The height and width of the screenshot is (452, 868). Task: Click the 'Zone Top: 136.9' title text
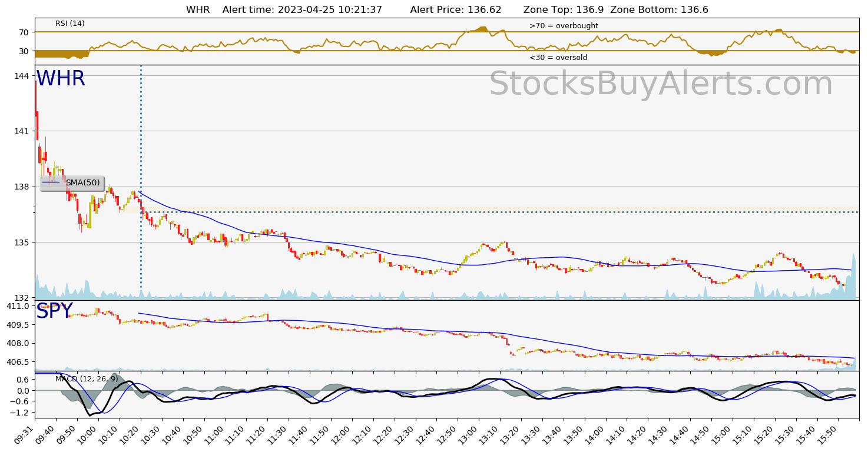pyautogui.click(x=564, y=10)
